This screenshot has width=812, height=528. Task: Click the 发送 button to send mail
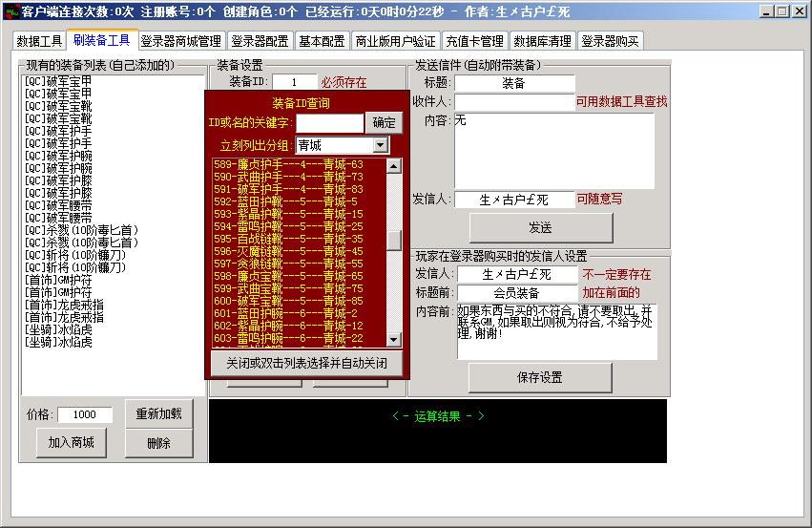540,227
